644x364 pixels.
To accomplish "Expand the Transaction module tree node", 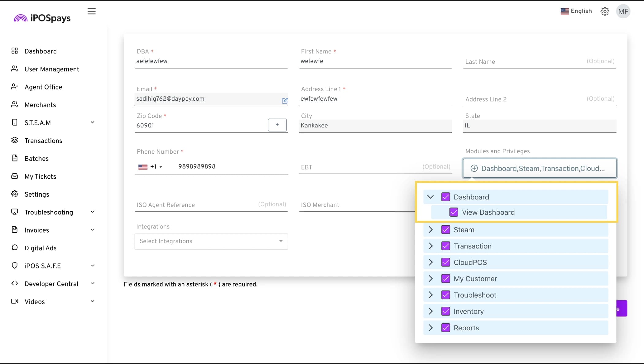I will [x=431, y=246].
